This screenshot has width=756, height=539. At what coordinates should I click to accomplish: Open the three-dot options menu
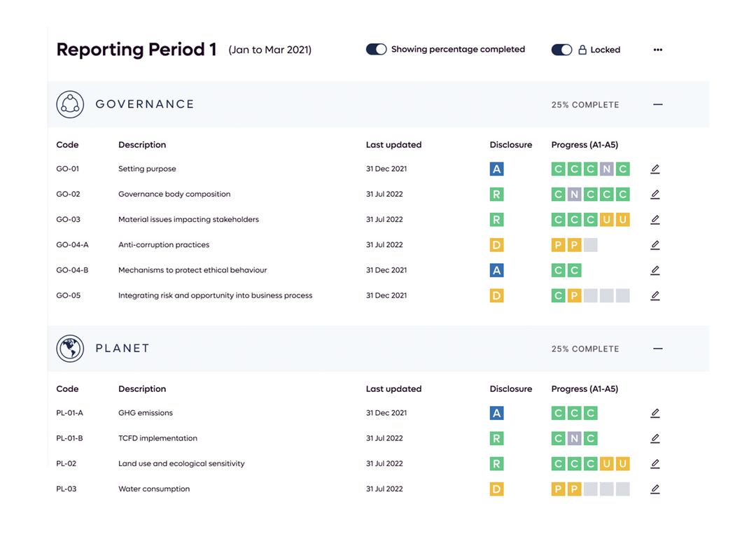(x=657, y=50)
